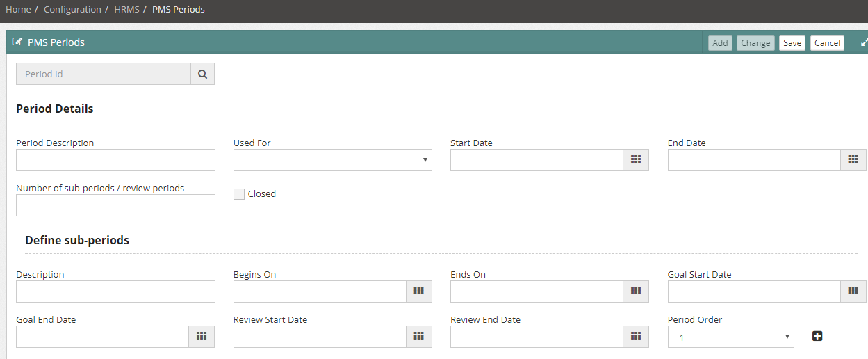Click the edit icon beside PMS Periods title
Screen dimensions: 868x359
[x=17, y=42]
